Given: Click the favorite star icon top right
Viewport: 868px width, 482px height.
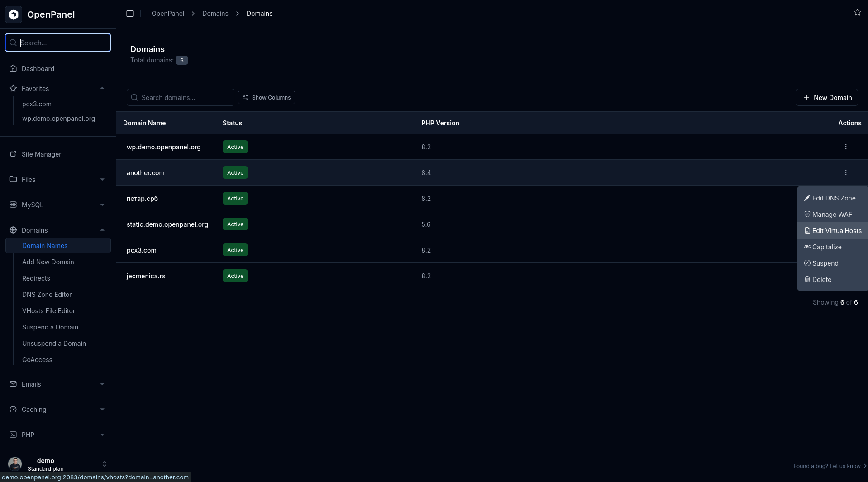Looking at the screenshot, I should tap(857, 12).
